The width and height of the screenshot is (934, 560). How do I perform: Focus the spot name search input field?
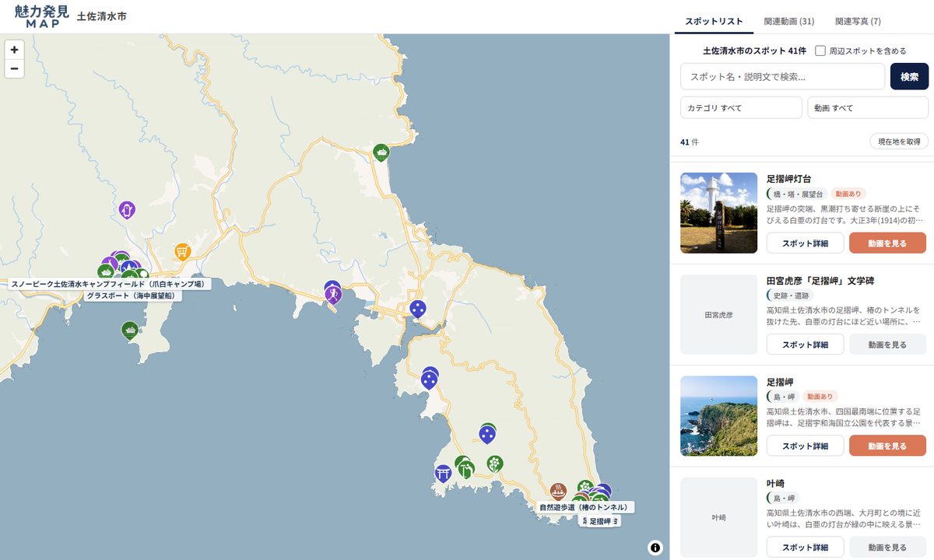782,76
